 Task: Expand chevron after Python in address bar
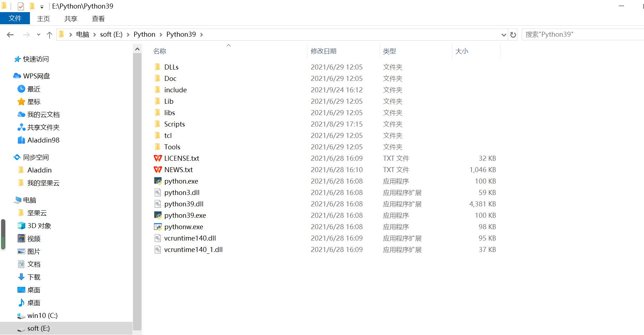click(x=161, y=35)
